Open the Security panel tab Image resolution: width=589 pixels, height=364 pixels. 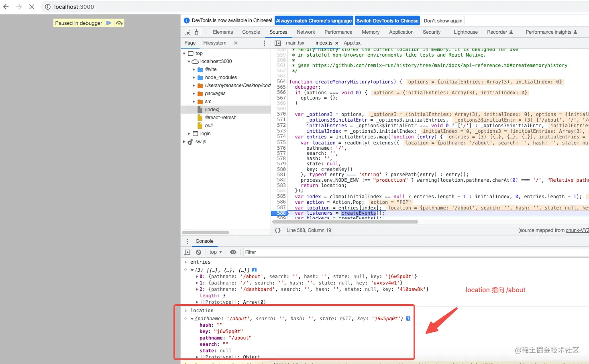(x=432, y=32)
